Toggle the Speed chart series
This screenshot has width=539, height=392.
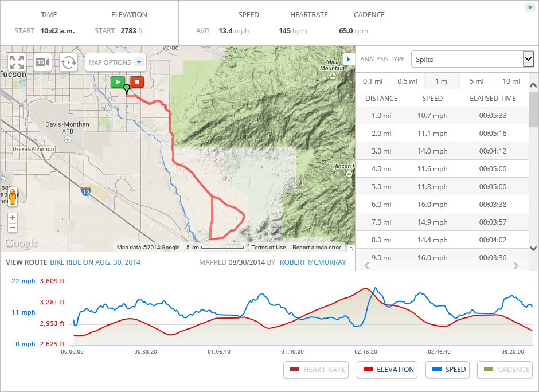tap(448, 370)
